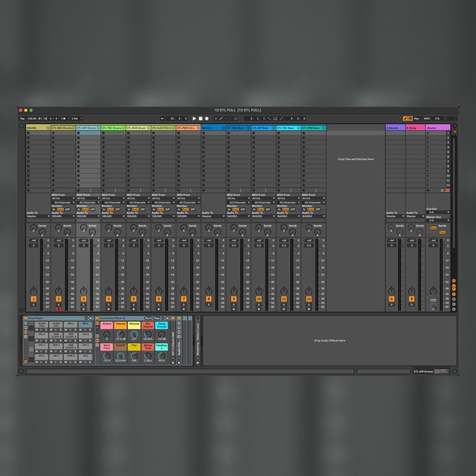Toggle track 1 DRUMS activator button

(34, 299)
